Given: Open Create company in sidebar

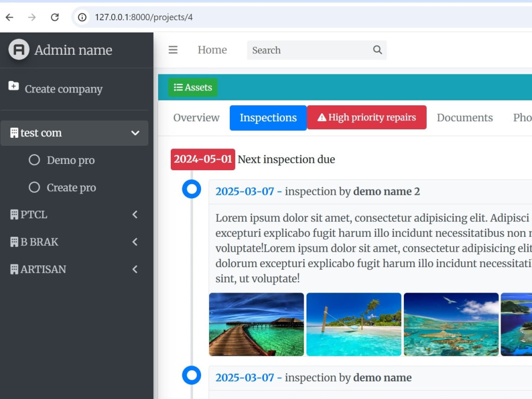Looking at the screenshot, I should click(x=63, y=89).
